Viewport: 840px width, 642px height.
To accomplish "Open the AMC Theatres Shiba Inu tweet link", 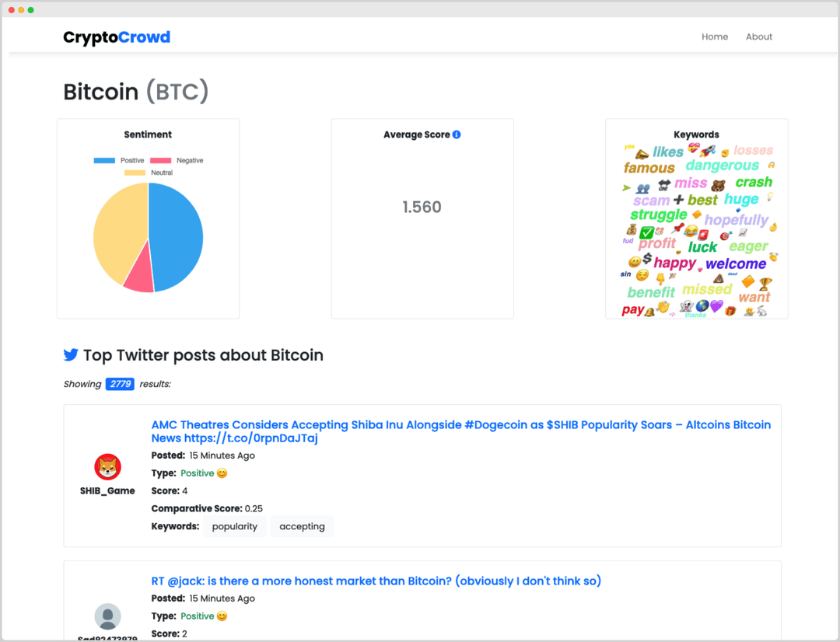I will click(x=460, y=424).
